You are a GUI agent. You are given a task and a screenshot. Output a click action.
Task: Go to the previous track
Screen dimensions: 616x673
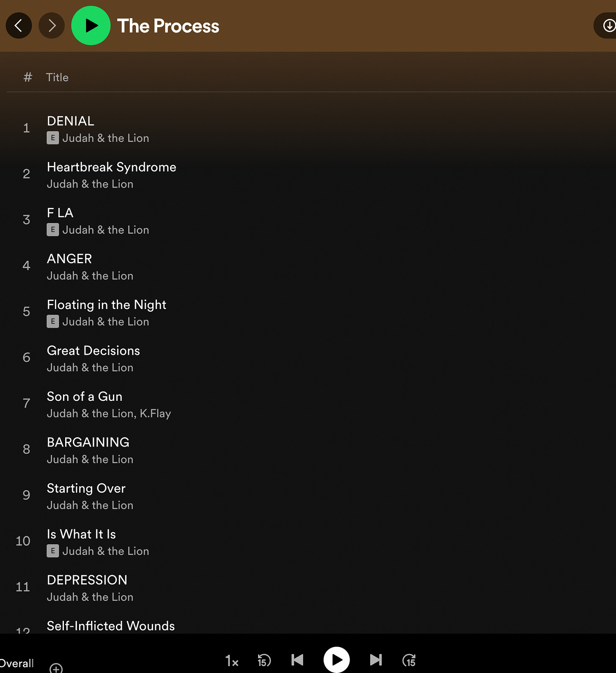pyautogui.click(x=297, y=660)
